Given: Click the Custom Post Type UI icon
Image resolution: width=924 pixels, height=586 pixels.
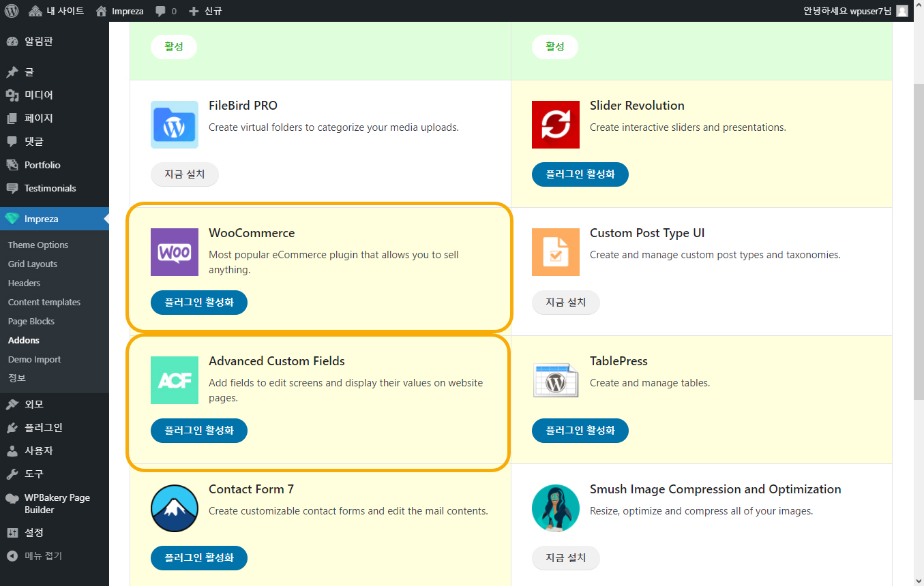Looking at the screenshot, I should coord(556,252).
